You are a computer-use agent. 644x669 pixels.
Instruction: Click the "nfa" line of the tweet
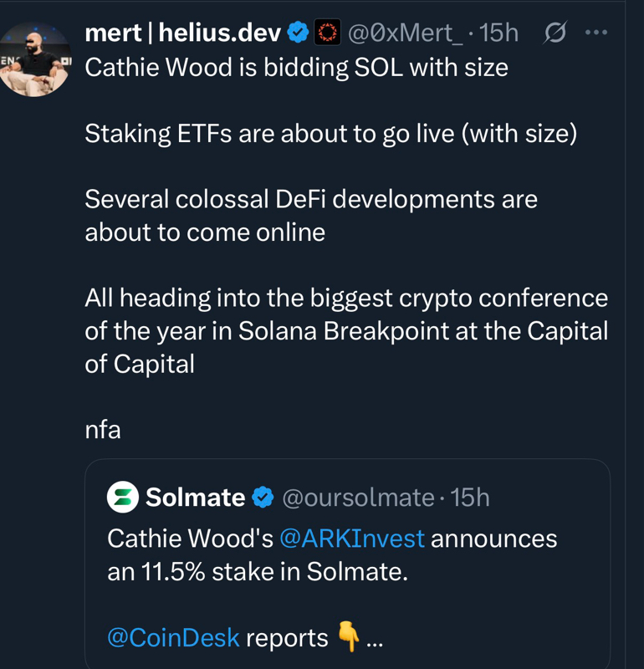(x=103, y=430)
